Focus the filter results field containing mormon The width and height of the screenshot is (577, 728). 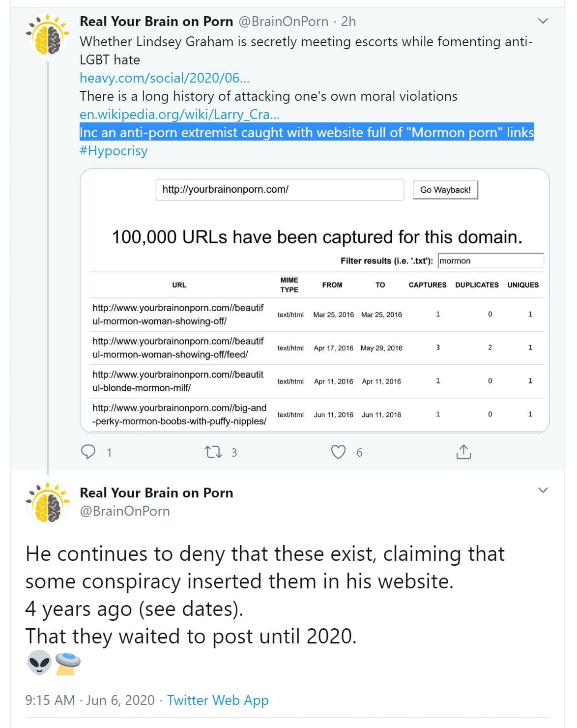(x=490, y=261)
